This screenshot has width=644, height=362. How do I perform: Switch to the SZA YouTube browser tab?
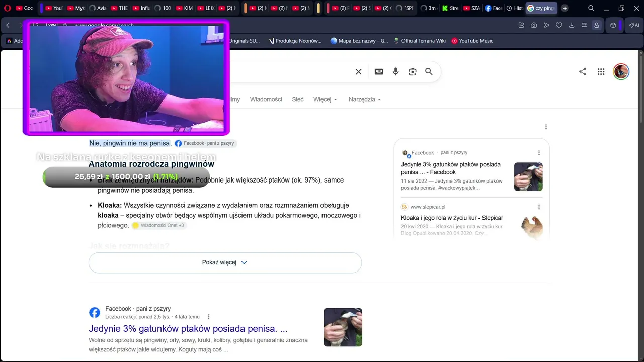pyautogui.click(x=471, y=8)
